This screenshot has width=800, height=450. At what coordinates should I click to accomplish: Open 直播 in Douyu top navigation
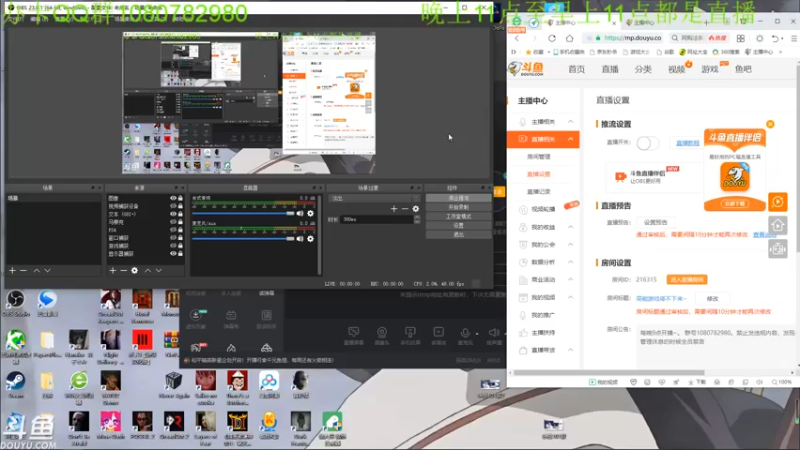pyautogui.click(x=610, y=69)
